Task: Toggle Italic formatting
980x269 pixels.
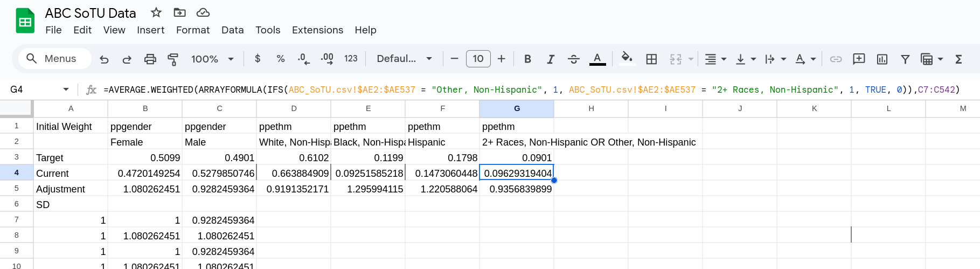Action: pyautogui.click(x=550, y=59)
